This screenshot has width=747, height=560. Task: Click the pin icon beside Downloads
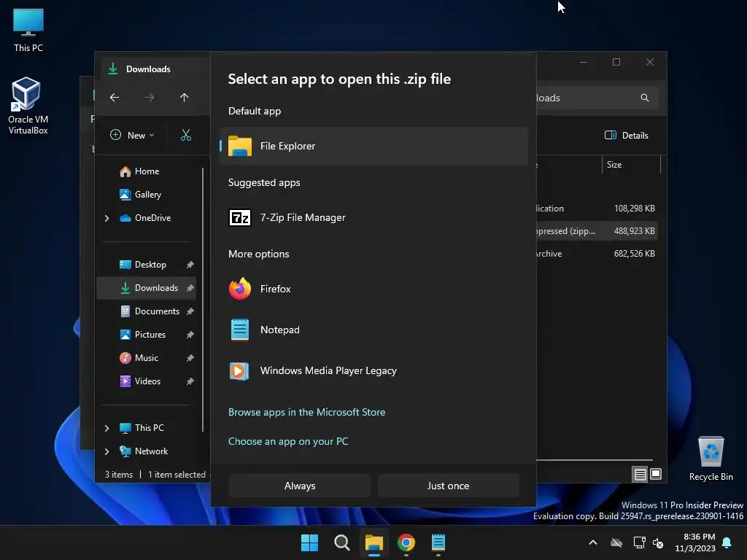tap(190, 288)
